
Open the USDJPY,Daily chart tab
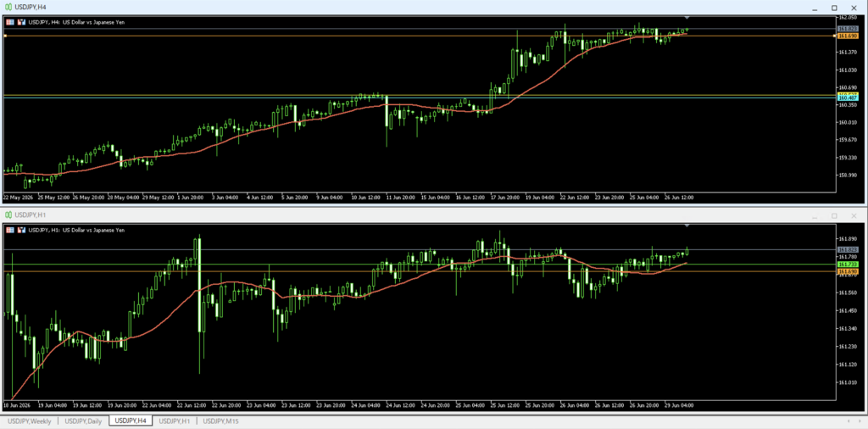[83, 421]
